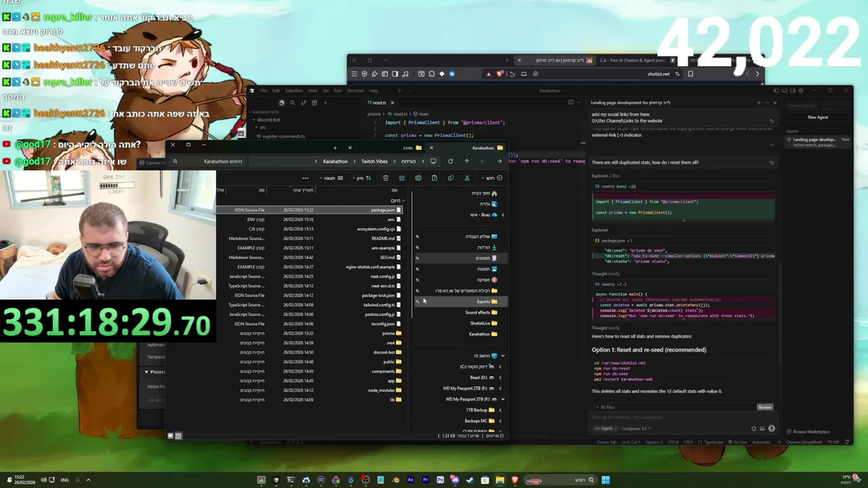This screenshot has width=868, height=488.
Task: Click New Agent button in Cursor
Action: point(818,117)
